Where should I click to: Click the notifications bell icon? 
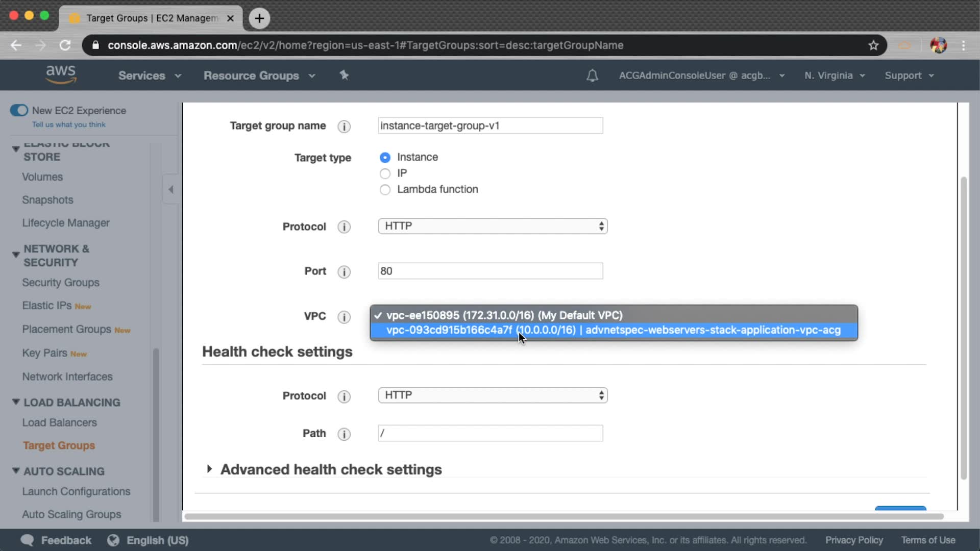592,76
